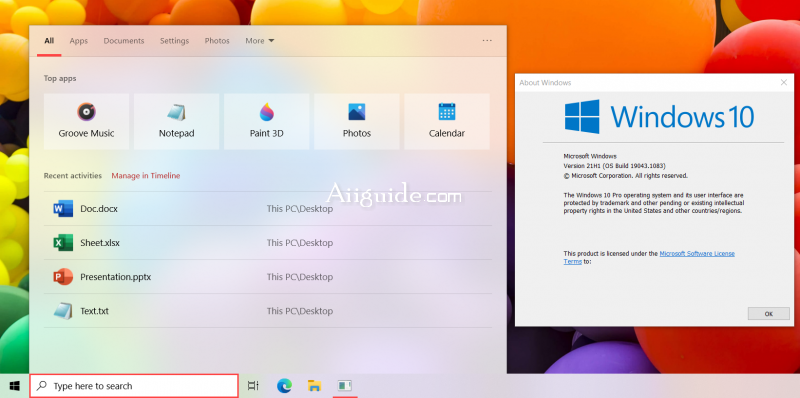Select the Settings search tab
This screenshot has width=800, height=398.
(x=174, y=41)
